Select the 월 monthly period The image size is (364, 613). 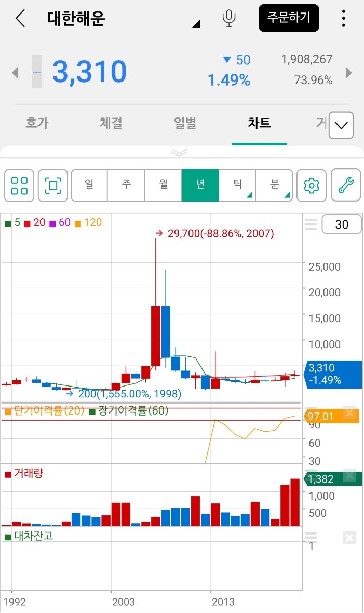163,185
